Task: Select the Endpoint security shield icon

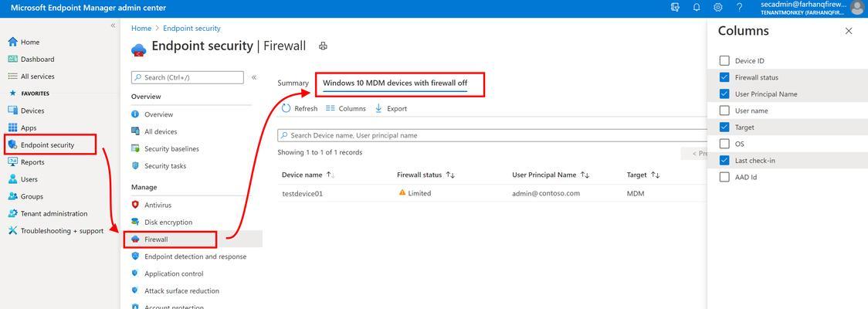Action: coord(12,145)
